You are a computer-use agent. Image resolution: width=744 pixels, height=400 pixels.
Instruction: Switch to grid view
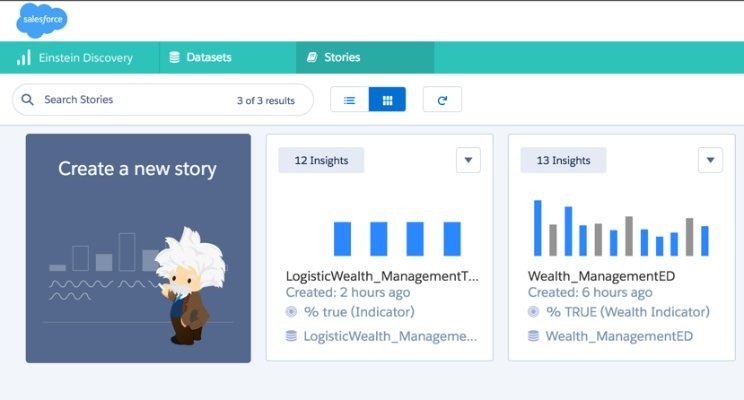click(x=387, y=100)
